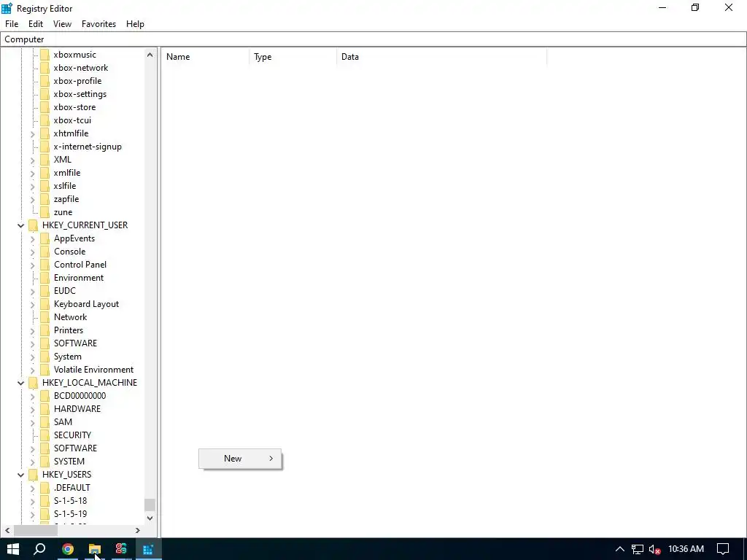Expand the .DEFAULT key
Image resolution: width=747 pixels, height=560 pixels.
[x=32, y=488]
